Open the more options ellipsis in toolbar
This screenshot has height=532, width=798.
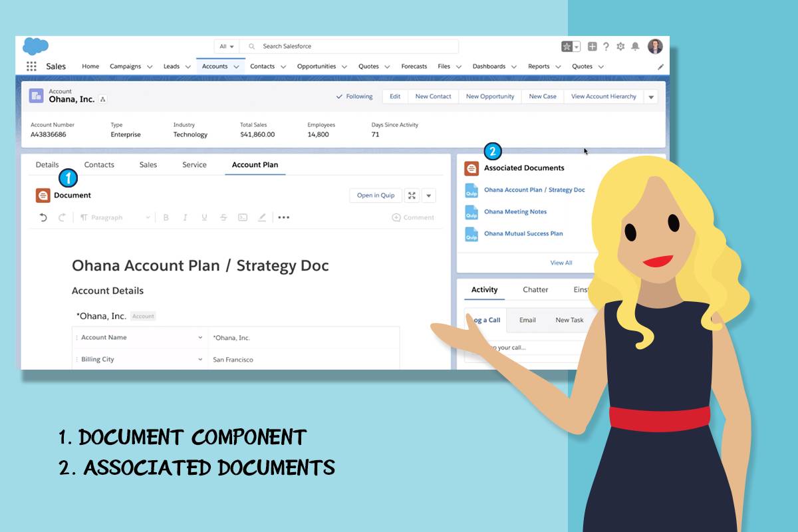click(x=284, y=217)
